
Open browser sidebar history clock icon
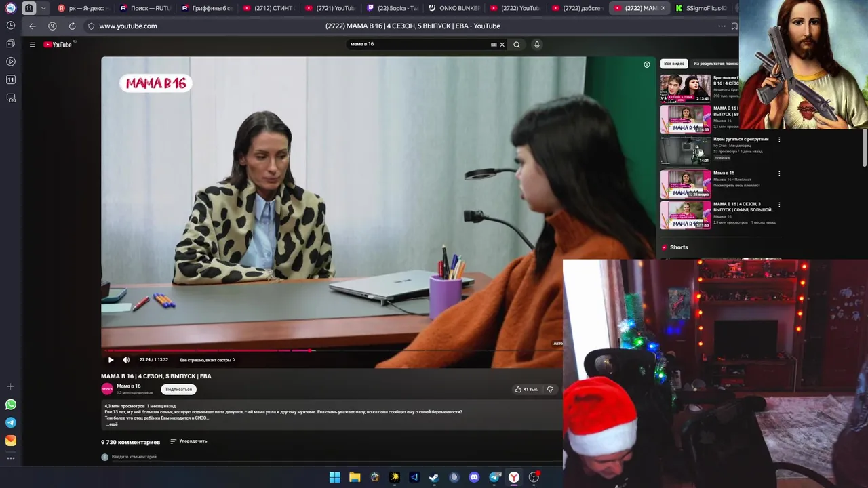[11, 25]
